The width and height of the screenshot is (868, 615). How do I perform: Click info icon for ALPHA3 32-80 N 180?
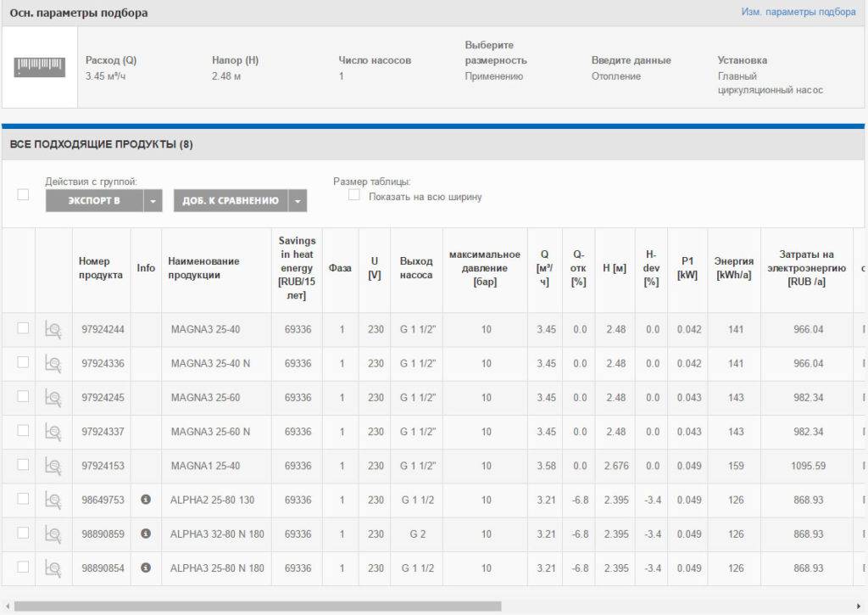point(146,534)
